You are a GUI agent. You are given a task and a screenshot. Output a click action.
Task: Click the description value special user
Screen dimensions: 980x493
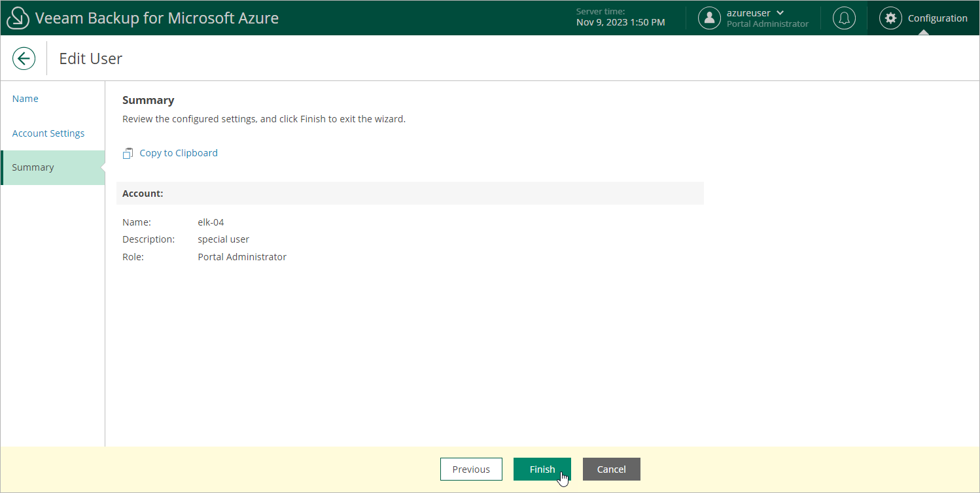pyautogui.click(x=223, y=239)
